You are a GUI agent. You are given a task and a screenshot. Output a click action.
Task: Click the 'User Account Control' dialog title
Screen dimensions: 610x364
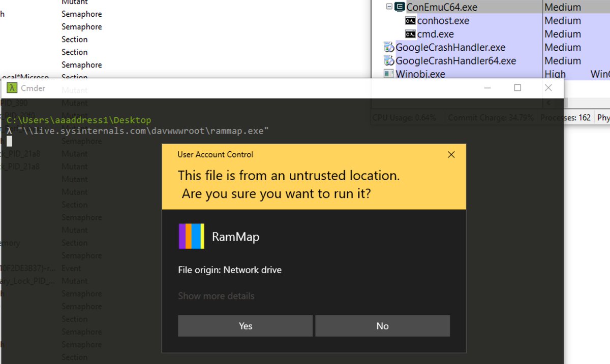click(x=215, y=154)
